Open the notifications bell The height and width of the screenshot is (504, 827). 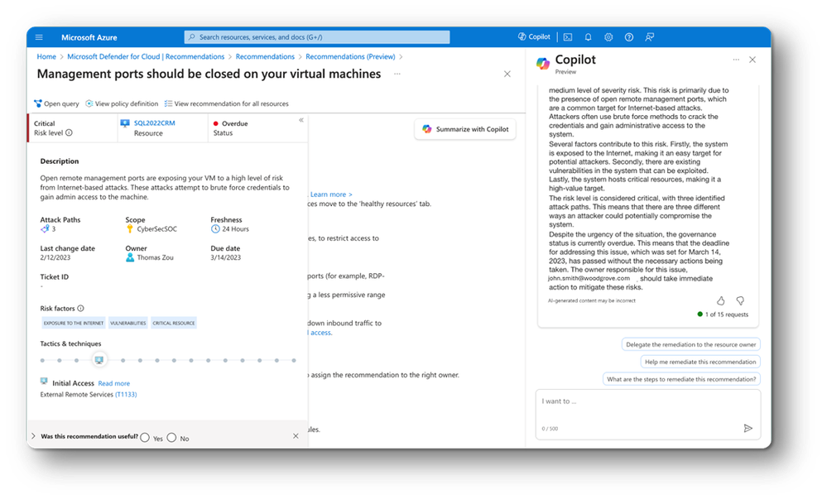click(x=588, y=37)
